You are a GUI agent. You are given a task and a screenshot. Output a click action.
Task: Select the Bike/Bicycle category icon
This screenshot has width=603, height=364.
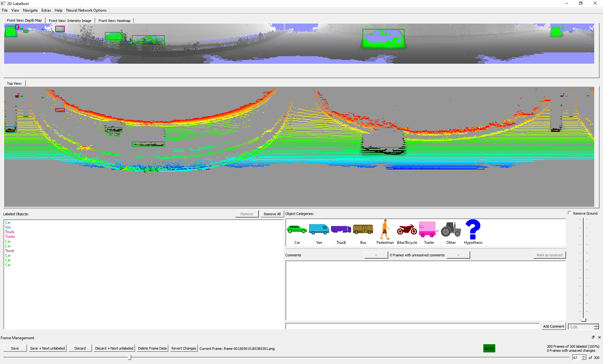(x=406, y=230)
